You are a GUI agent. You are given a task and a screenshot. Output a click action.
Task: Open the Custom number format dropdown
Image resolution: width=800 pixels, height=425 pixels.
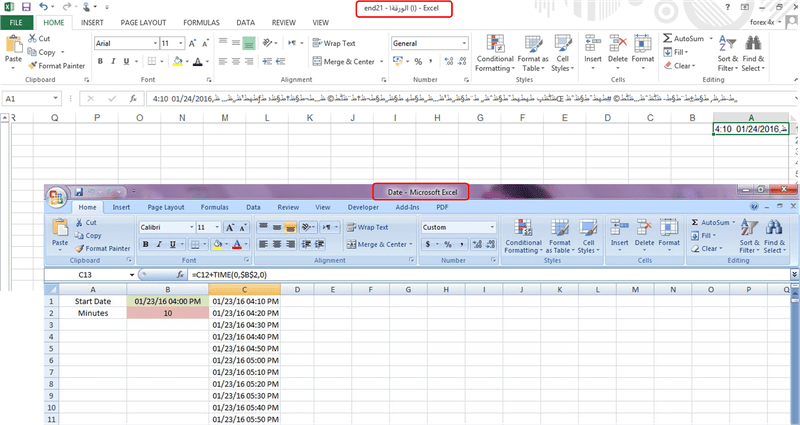pos(491,227)
